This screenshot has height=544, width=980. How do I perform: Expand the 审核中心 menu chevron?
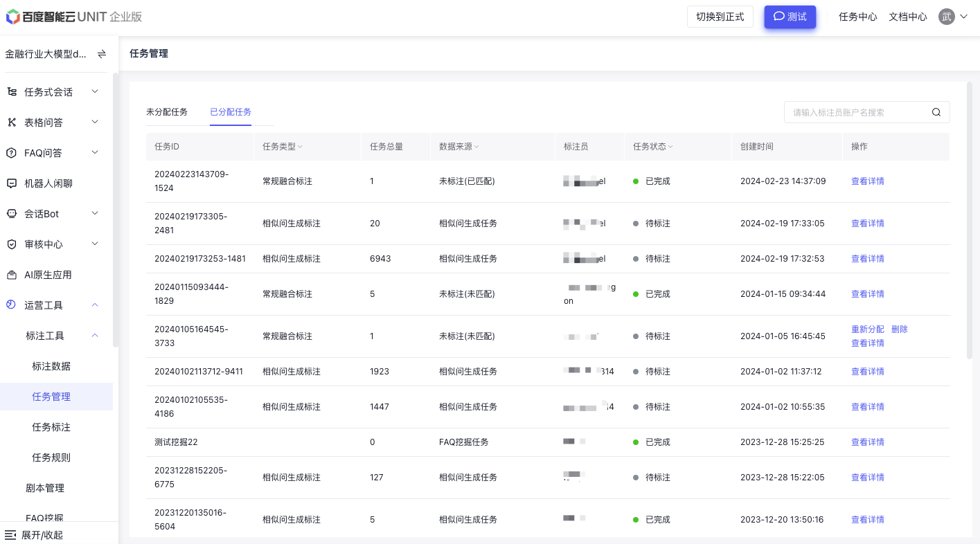(x=95, y=244)
